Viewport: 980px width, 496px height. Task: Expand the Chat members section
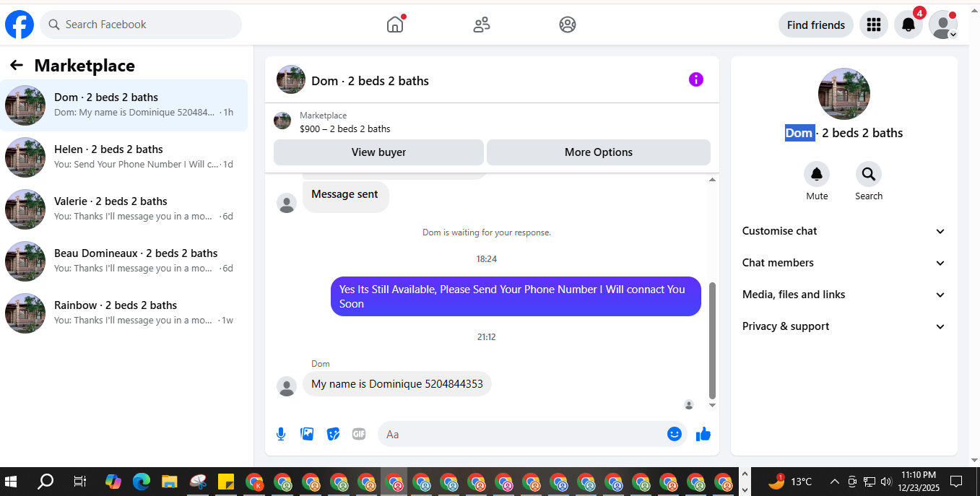844,263
